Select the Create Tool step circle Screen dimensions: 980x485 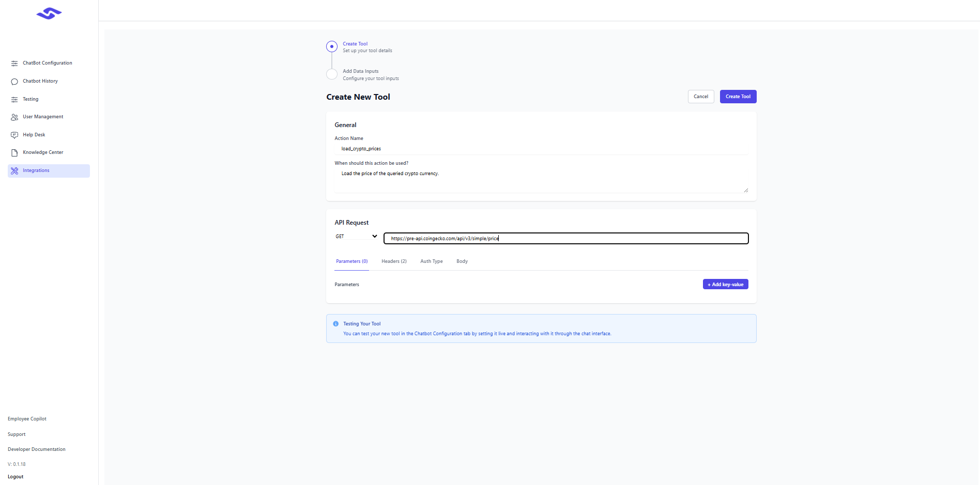[332, 46]
